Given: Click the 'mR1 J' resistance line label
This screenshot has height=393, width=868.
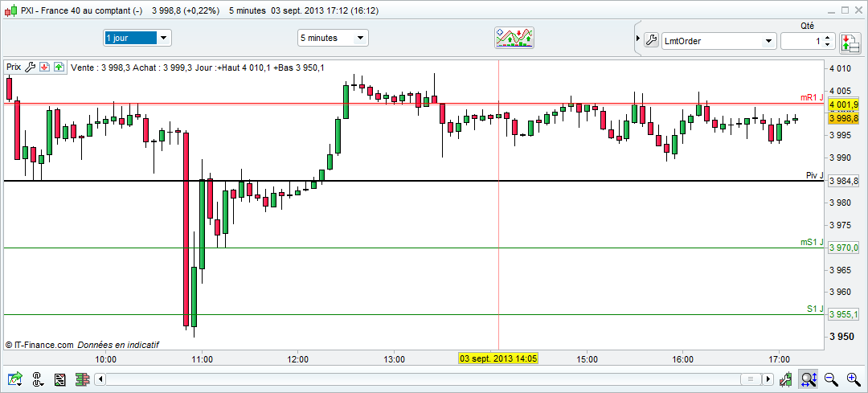Looking at the screenshot, I should (812, 97).
